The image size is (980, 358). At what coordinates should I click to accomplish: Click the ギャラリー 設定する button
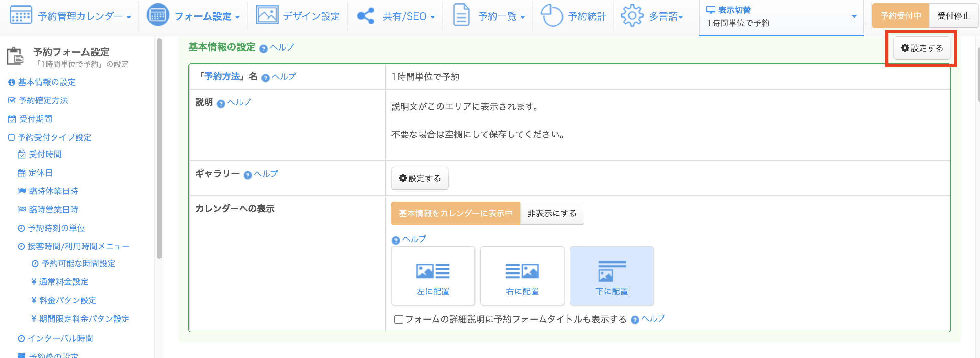(x=420, y=178)
